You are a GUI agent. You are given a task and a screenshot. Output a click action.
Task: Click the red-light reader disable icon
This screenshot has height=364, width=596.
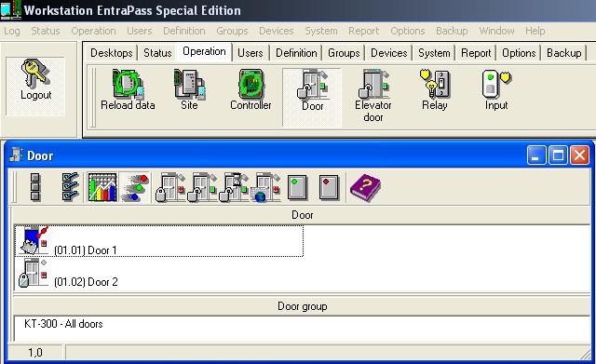point(329,187)
